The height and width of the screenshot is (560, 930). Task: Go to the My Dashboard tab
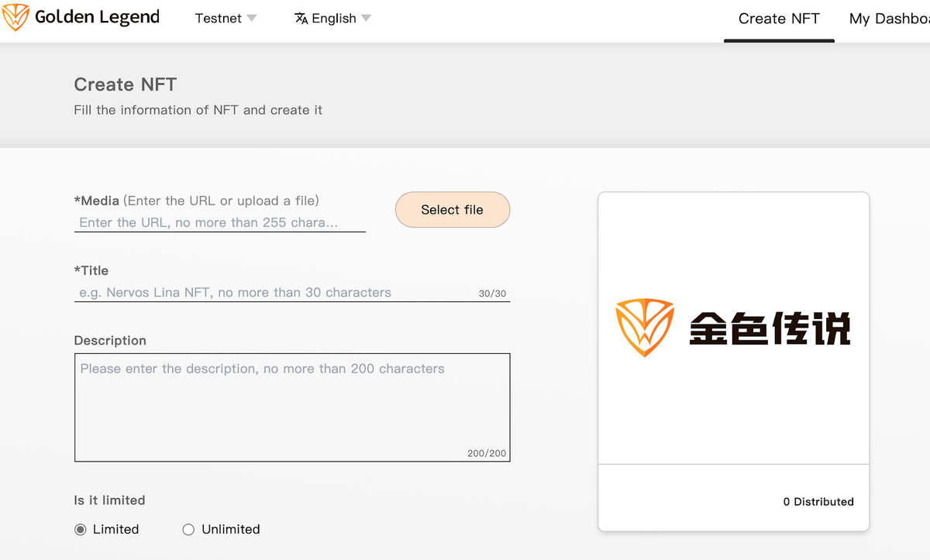(890, 19)
